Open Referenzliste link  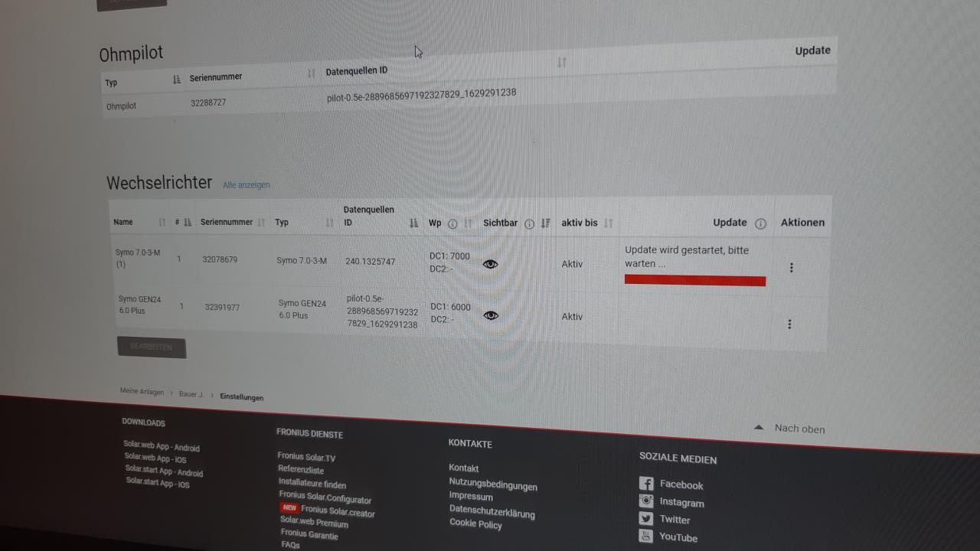(301, 470)
